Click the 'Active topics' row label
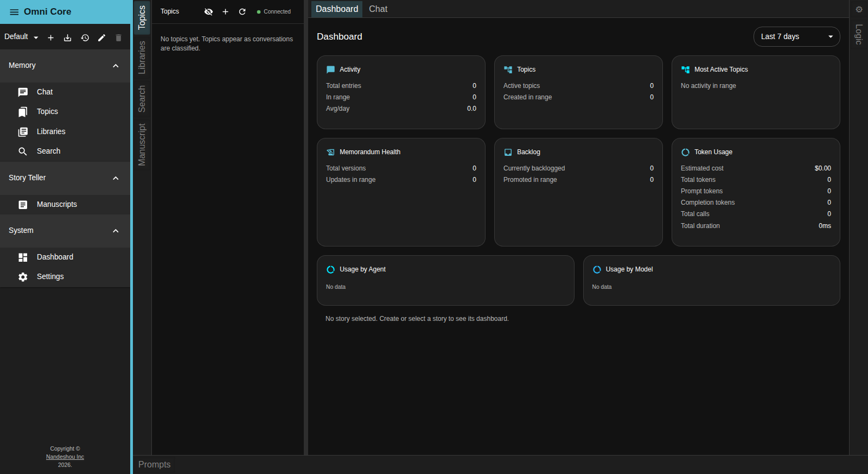 coord(522,86)
